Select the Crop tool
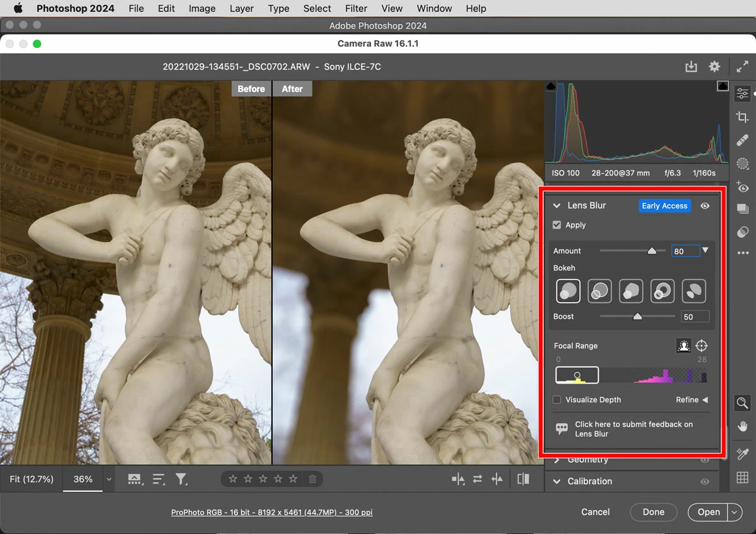The height and width of the screenshot is (534, 756). point(742,116)
